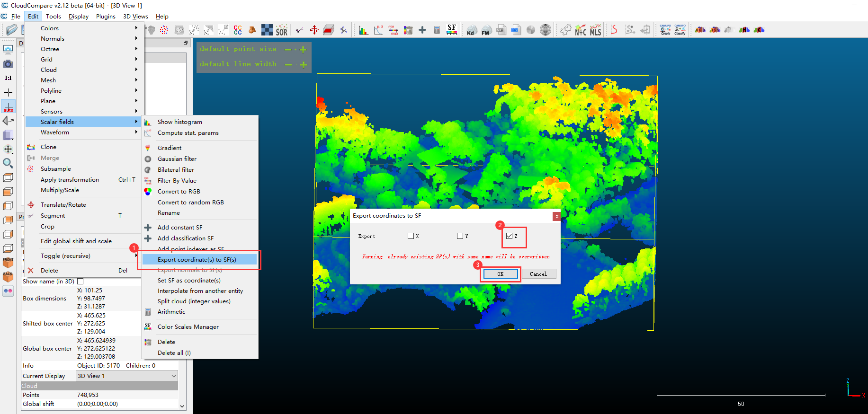Select Gaussian filter from Scalar fields submenu
Screen dimensions: 868x414
(x=200, y=159)
